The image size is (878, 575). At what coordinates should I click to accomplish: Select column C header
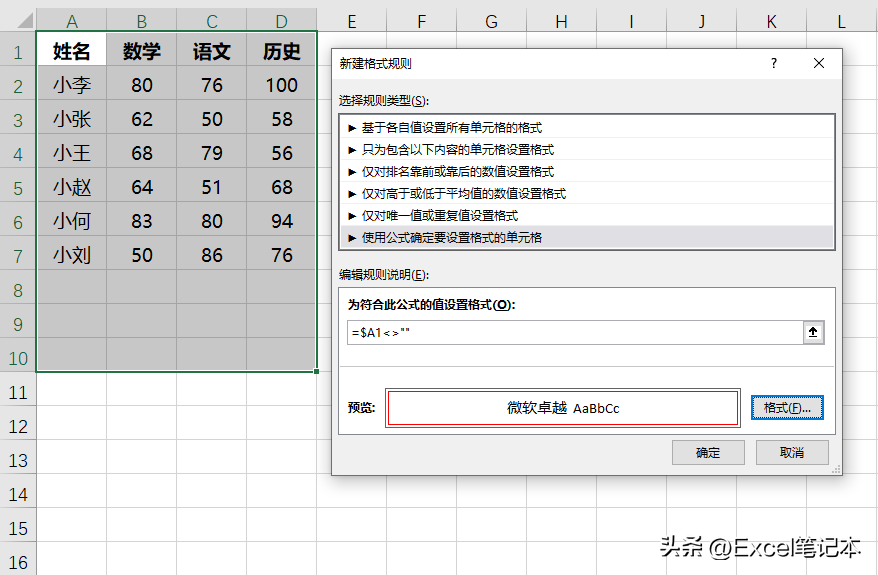(x=212, y=21)
